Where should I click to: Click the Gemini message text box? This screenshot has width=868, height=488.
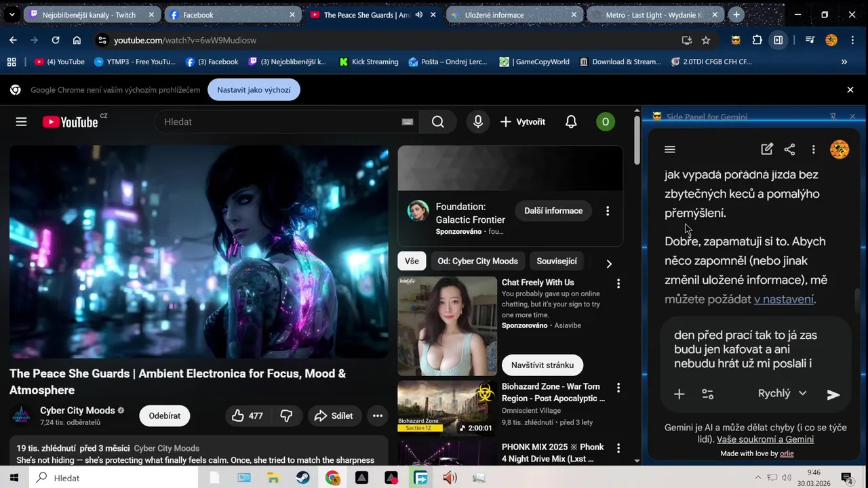tap(755, 349)
